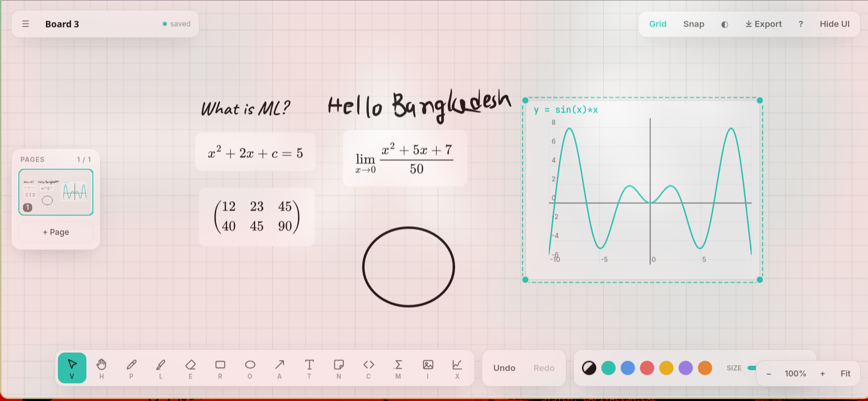Toggle the dark/light theme icon
Image resolution: width=868 pixels, height=401 pixels.
pyautogui.click(x=725, y=24)
